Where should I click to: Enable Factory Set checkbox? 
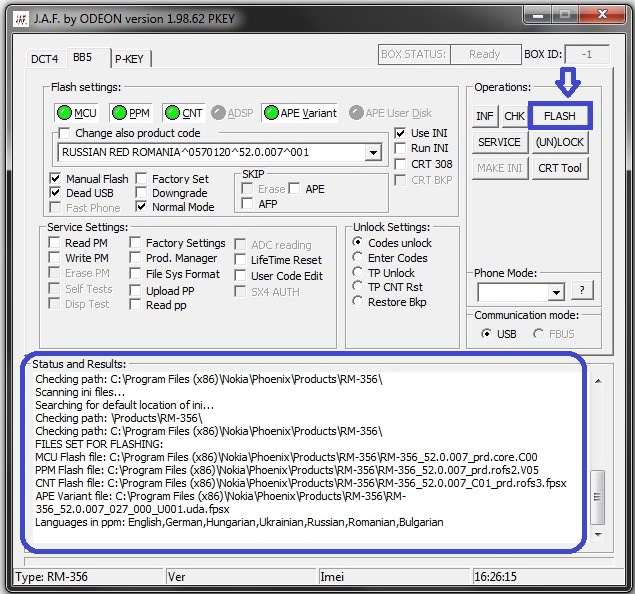tap(141, 179)
